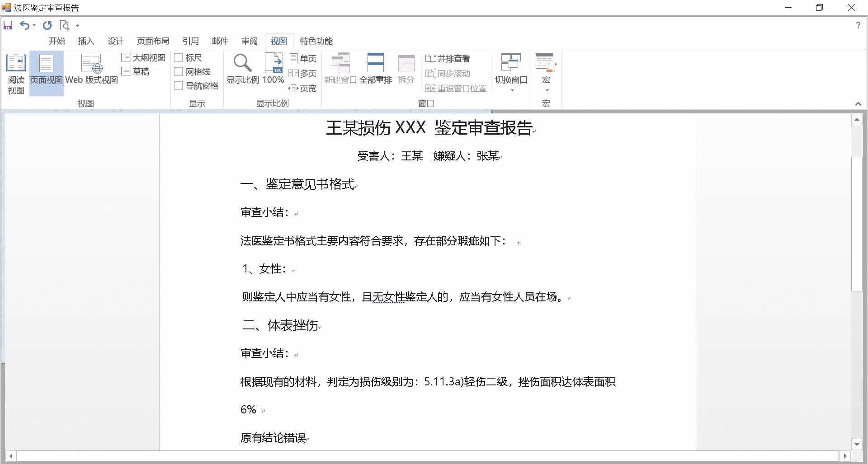Image resolution: width=868 pixels, height=464 pixels.
Task: Open the 宏 macros dropdown
Action: (546, 73)
